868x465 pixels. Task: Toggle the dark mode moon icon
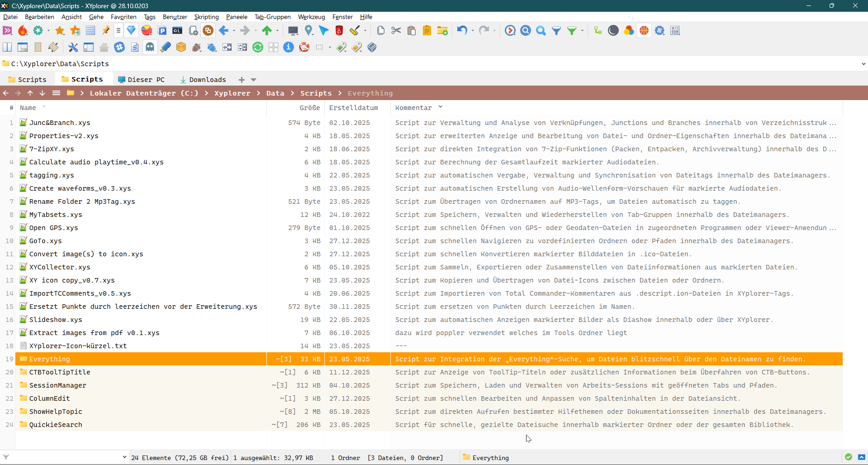tap(613, 31)
